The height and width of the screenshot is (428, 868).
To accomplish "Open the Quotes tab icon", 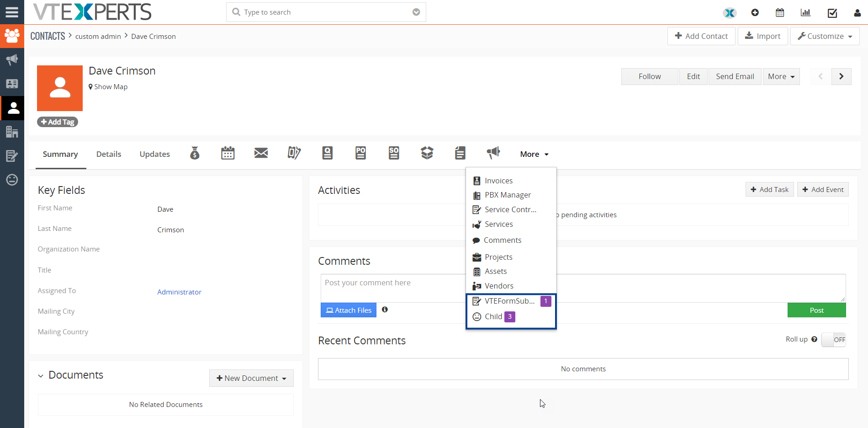I will (x=328, y=153).
